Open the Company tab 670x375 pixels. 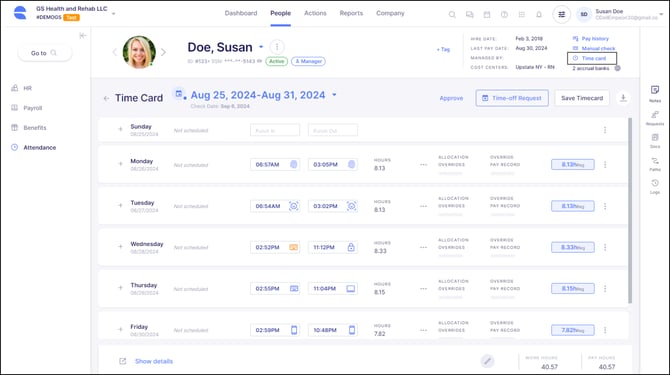(390, 13)
